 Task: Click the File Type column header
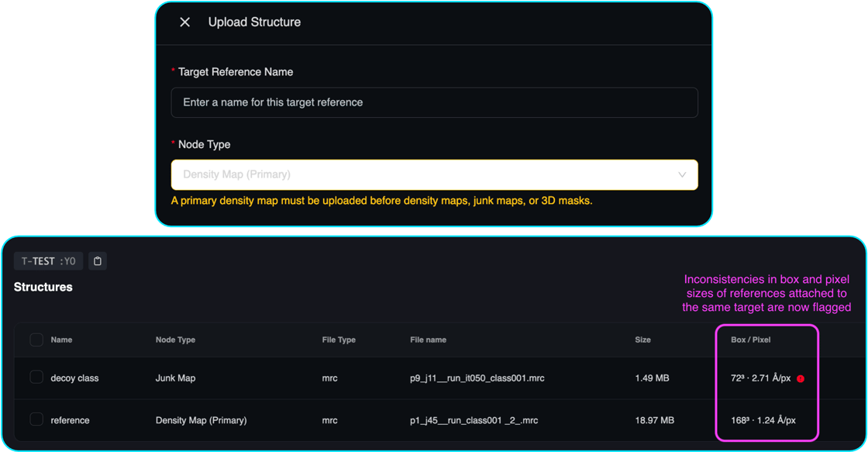(x=339, y=340)
